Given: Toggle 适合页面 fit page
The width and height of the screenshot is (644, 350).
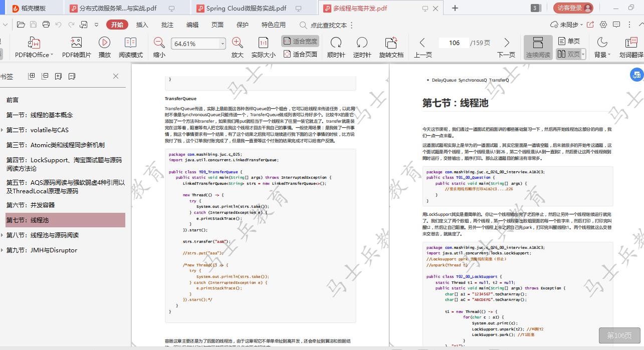Looking at the screenshot, I should click(300, 54).
